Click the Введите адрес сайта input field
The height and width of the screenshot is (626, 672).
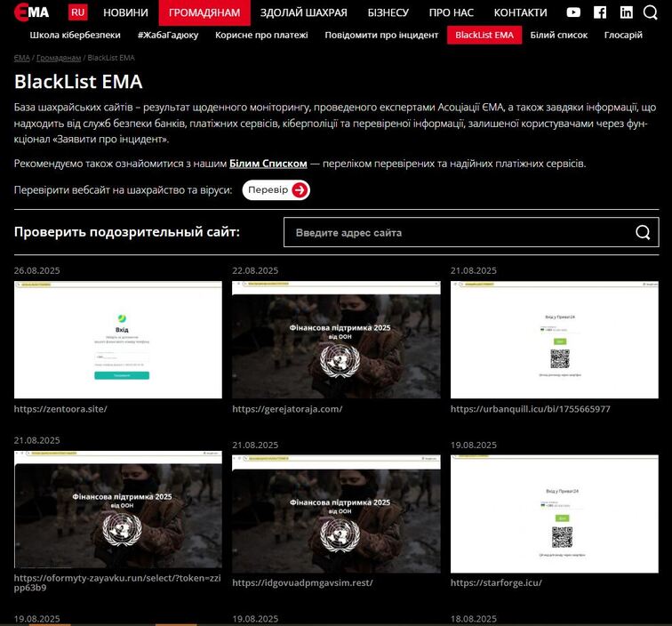pos(471,232)
